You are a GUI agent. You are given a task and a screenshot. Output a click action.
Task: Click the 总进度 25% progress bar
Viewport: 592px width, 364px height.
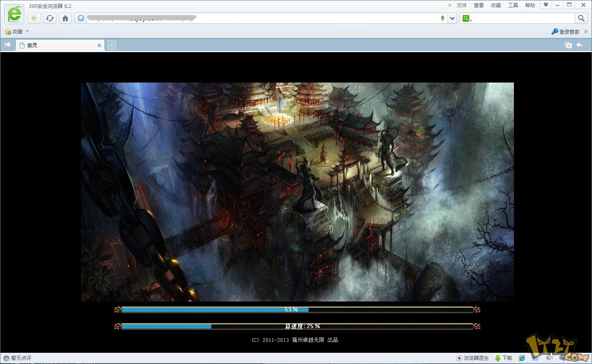tap(297, 326)
